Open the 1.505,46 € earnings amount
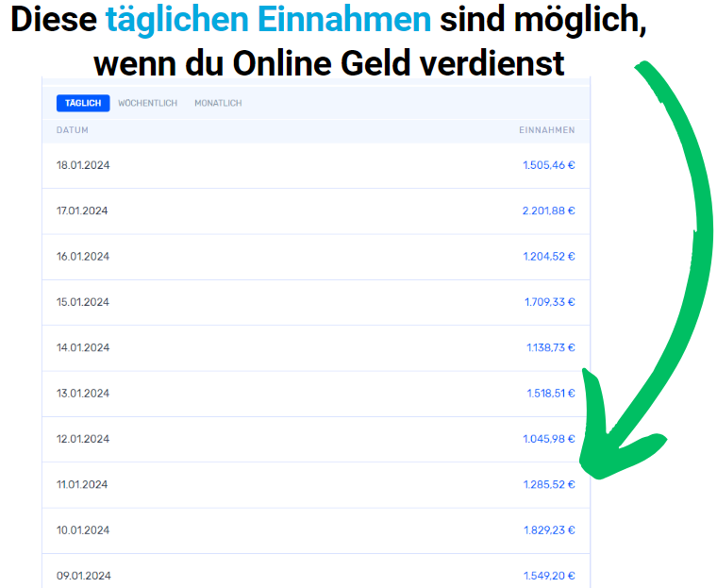The image size is (717, 588). pos(549,165)
